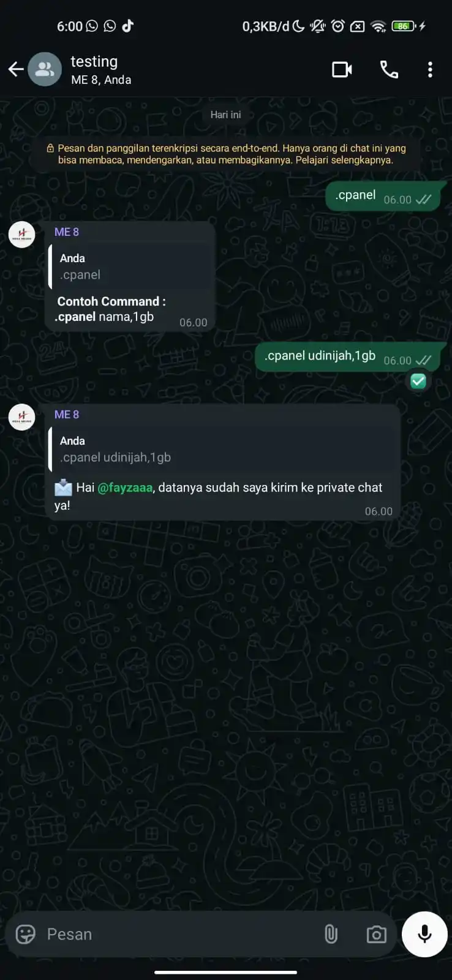Image resolution: width=452 pixels, height=980 pixels.
Task: Open the emoji sticker picker
Action: [x=25, y=934]
